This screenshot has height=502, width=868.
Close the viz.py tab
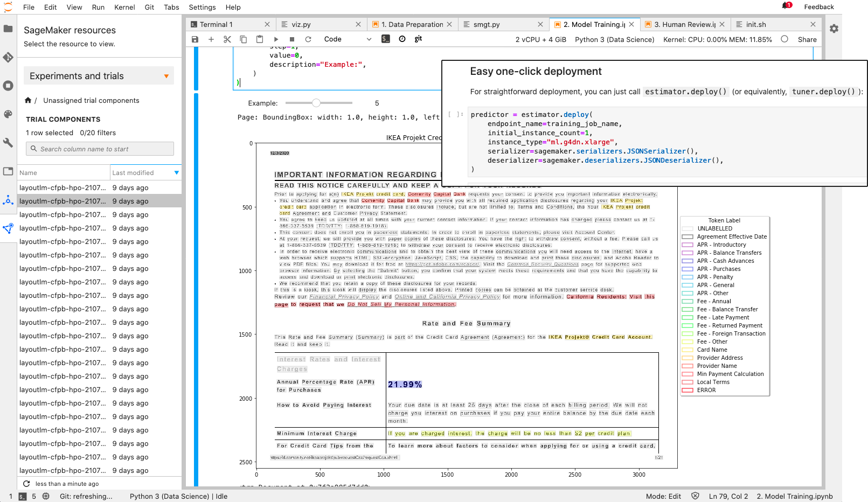pyautogui.click(x=358, y=24)
